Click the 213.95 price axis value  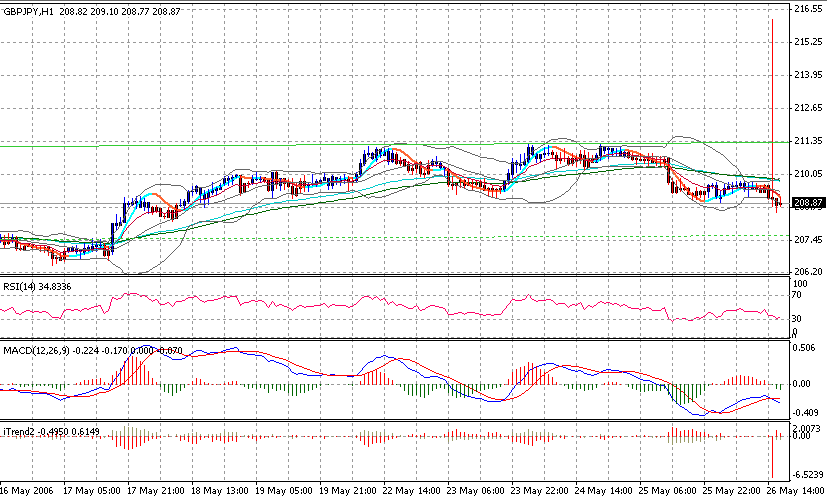[808, 75]
